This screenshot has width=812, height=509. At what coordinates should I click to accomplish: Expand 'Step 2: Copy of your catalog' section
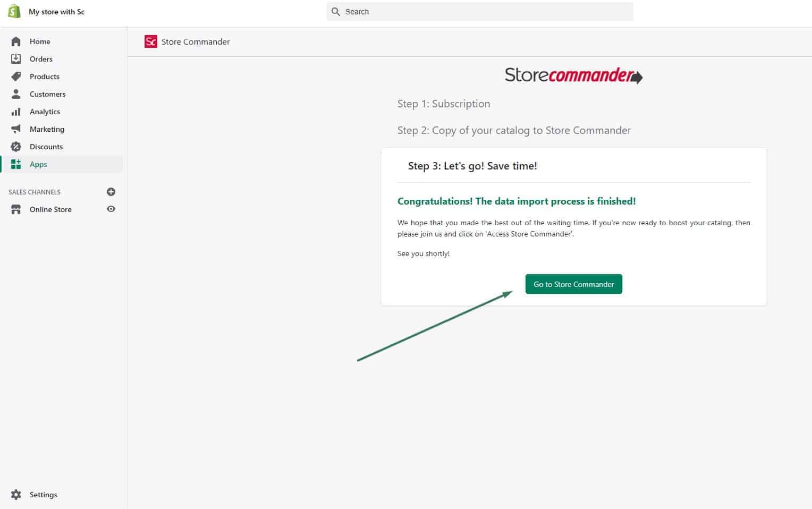(x=514, y=131)
